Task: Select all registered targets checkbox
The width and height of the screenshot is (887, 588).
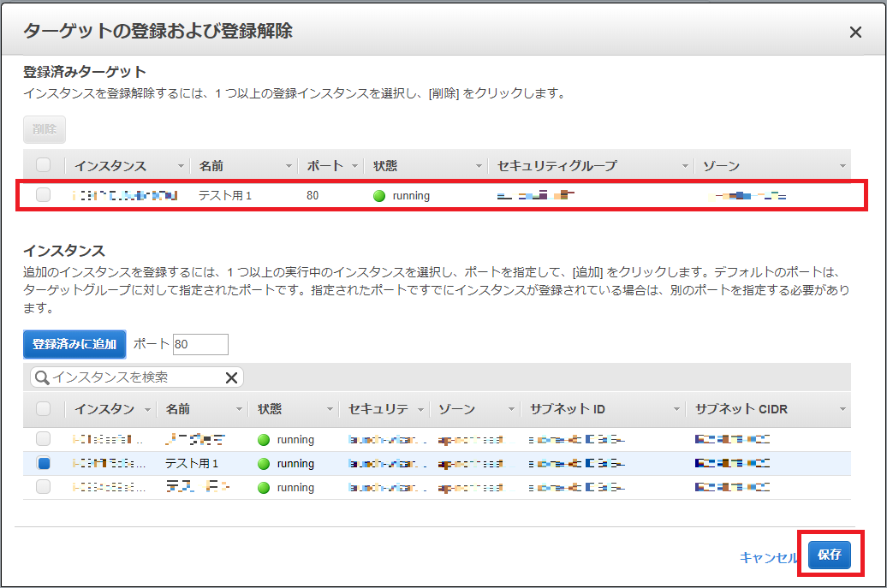Action: [44, 165]
